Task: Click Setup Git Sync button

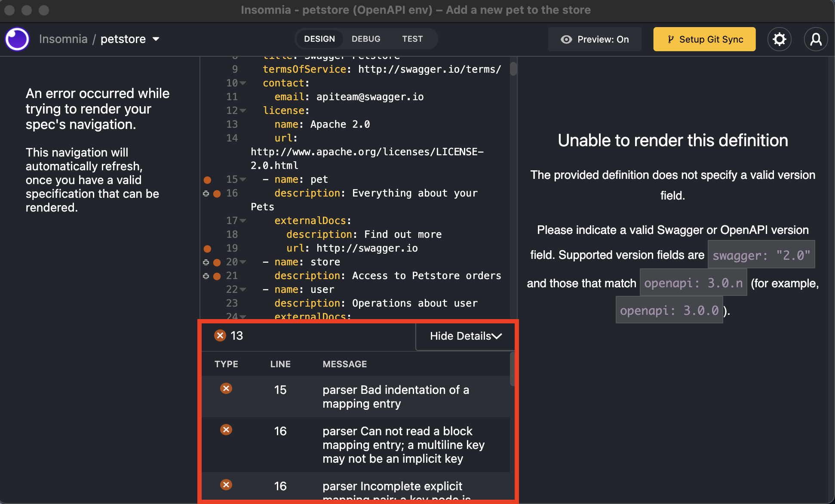Action: (704, 39)
